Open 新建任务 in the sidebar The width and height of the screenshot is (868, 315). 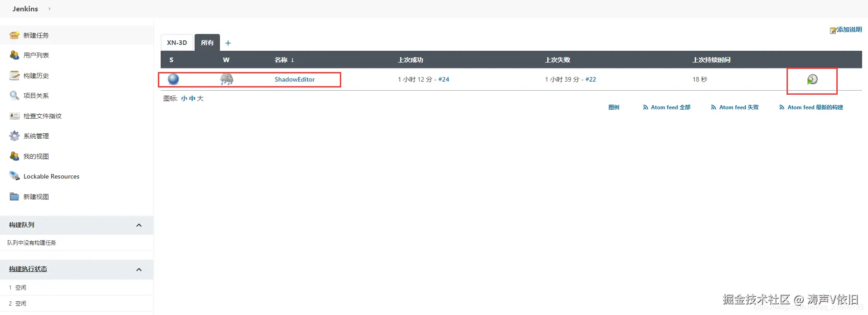(36, 35)
